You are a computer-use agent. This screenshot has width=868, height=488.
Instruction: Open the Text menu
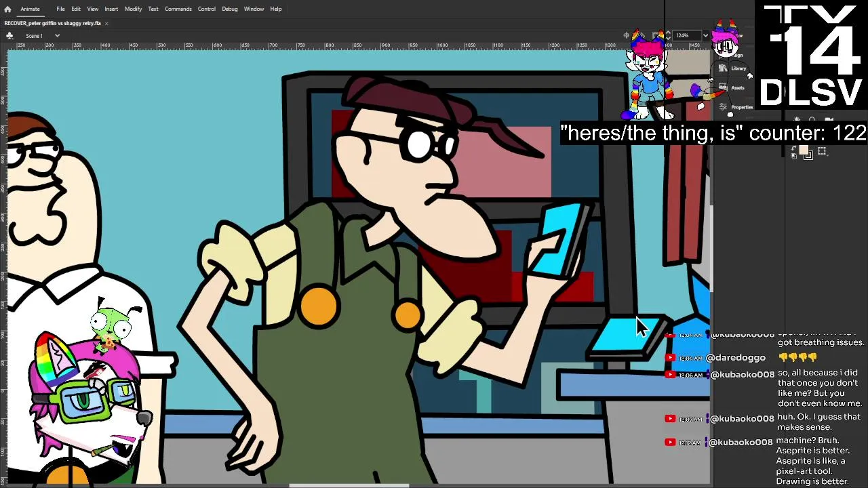point(153,9)
